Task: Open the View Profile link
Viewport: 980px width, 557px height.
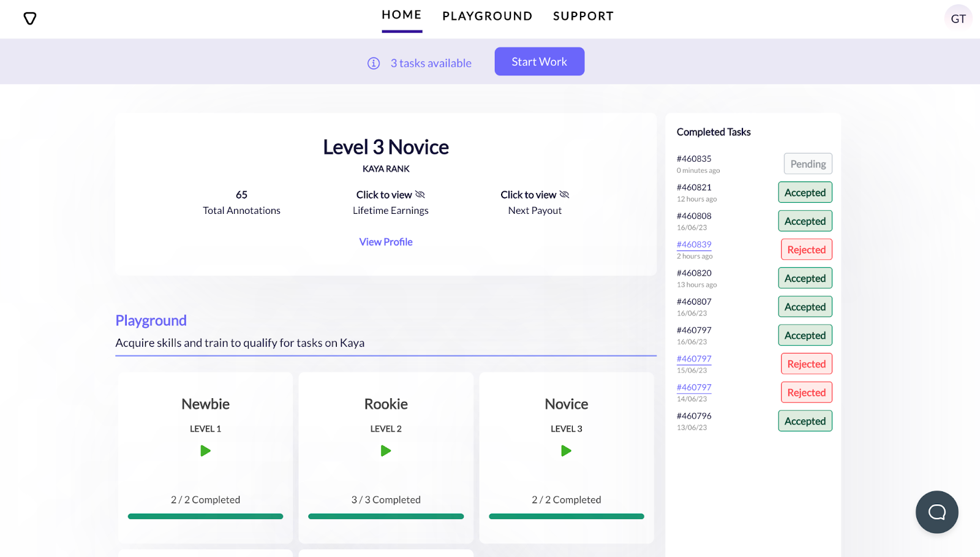Action: point(386,242)
